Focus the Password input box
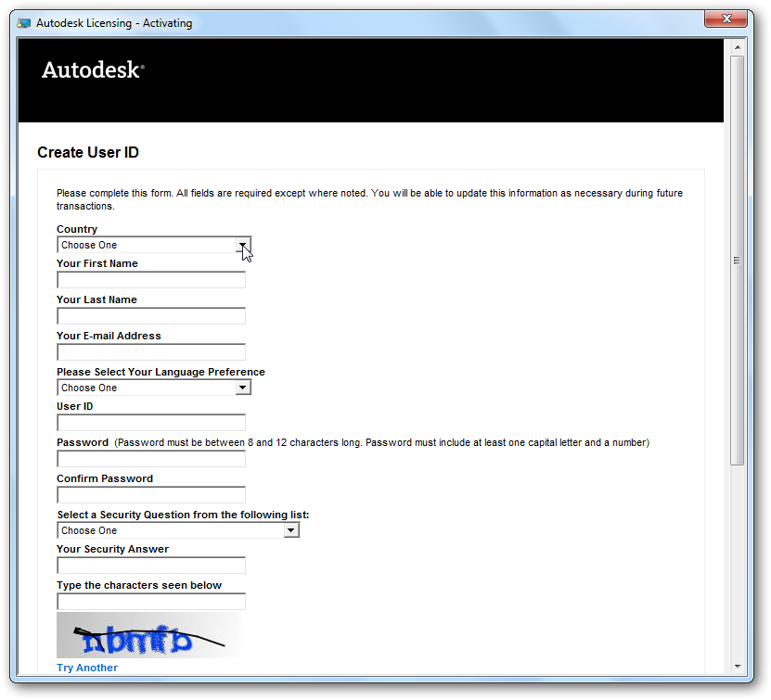The height and width of the screenshot is (700, 771). click(x=151, y=459)
